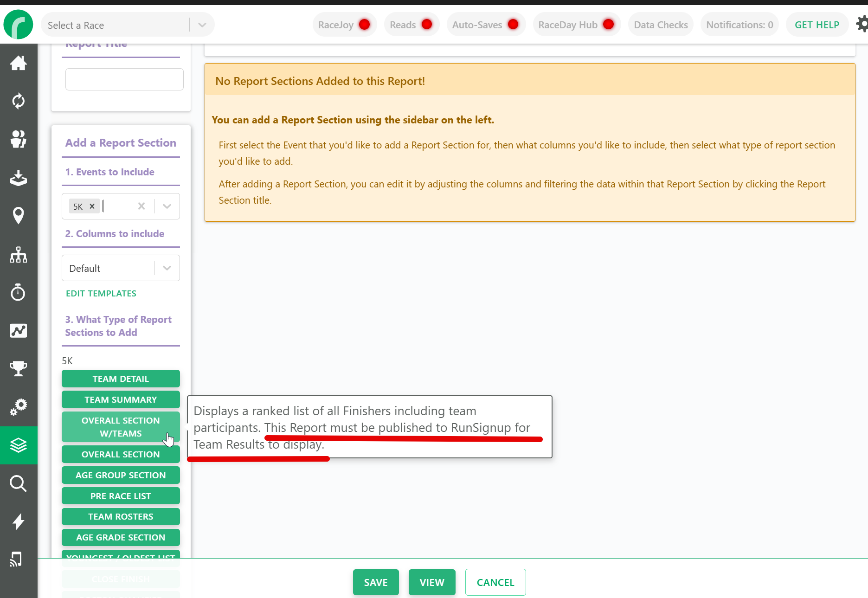
Task: Click the CANCEL button
Action: (x=495, y=582)
